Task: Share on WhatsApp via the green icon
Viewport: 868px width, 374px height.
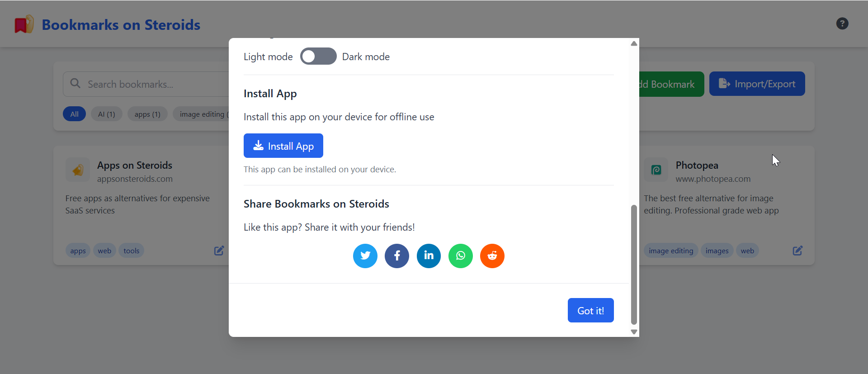Action: [x=461, y=256]
